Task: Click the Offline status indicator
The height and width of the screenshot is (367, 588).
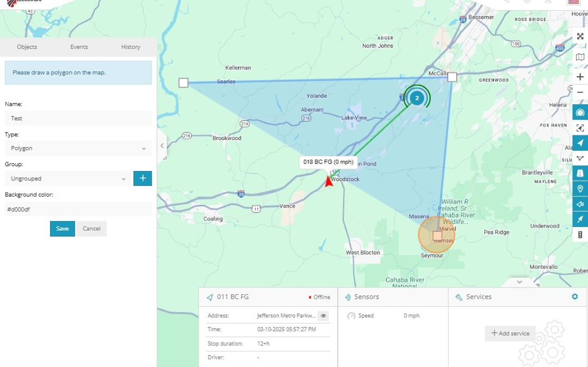Action: 319,297
